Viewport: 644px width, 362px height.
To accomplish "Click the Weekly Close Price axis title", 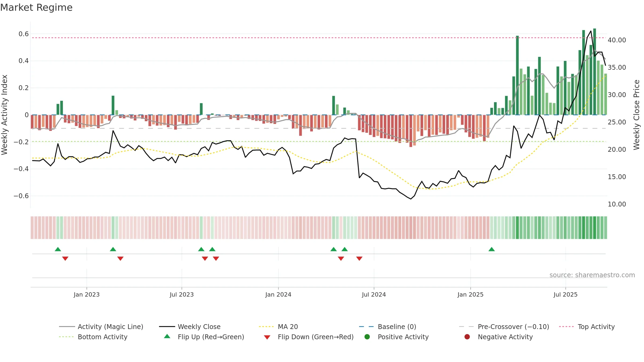I will click(x=636, y=115).
